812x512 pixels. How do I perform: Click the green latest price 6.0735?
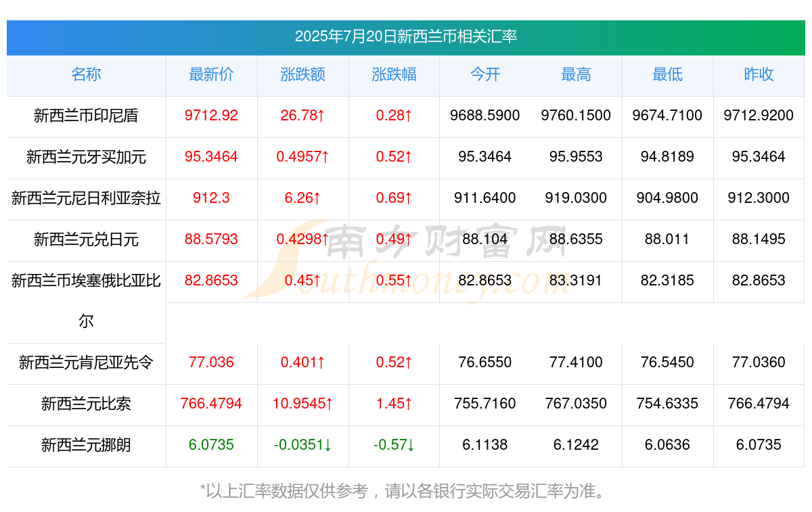coord(211,445)
